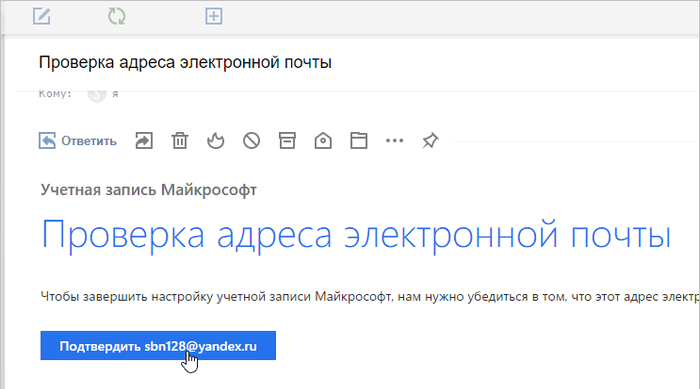Reply using the Ответить button
Image resolution: width=700 pixels, height=389 pixels.
(x=78, y=141)
